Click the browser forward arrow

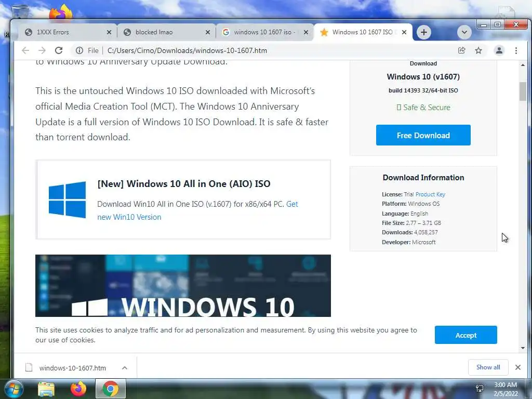coord(42,50)
